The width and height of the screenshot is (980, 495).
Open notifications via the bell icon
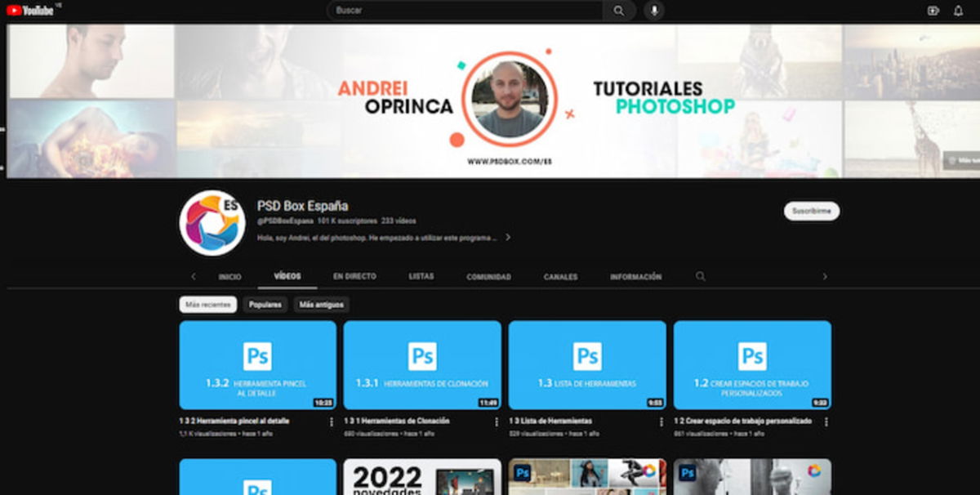958,11
